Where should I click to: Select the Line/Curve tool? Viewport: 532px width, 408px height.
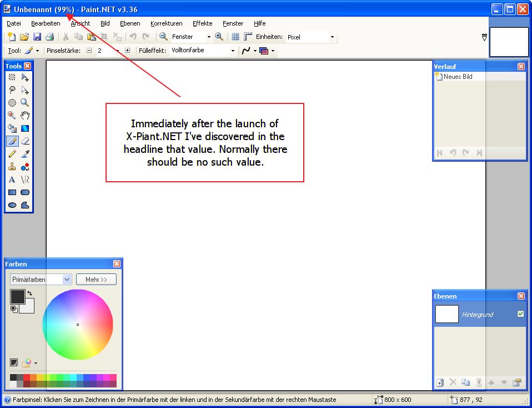pyautogui.click(x=25, y=180)
